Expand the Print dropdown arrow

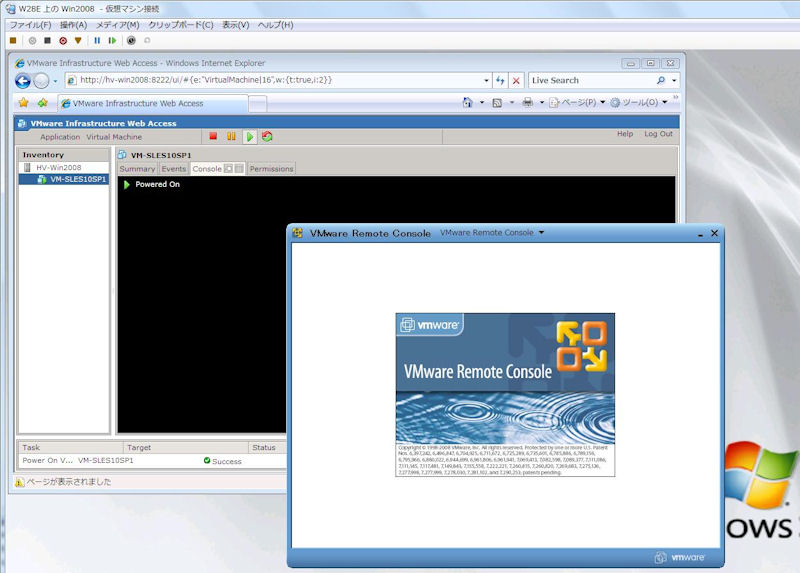pyautogui.click(x=542, y=103)
